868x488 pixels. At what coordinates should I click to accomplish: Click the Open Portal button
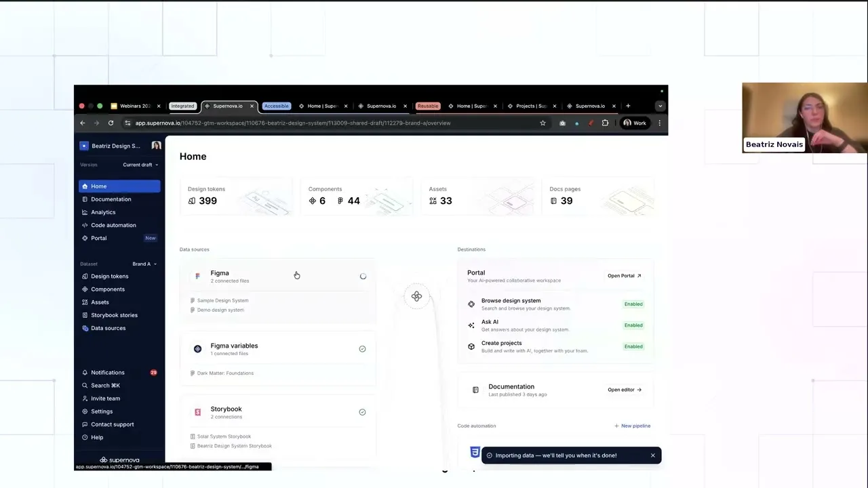625,276
